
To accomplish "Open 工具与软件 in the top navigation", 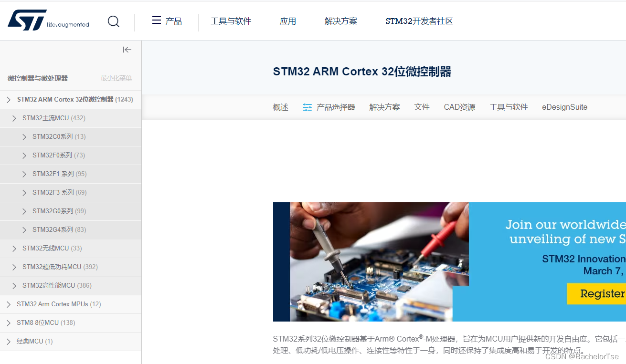I will (x=231, y=21).
